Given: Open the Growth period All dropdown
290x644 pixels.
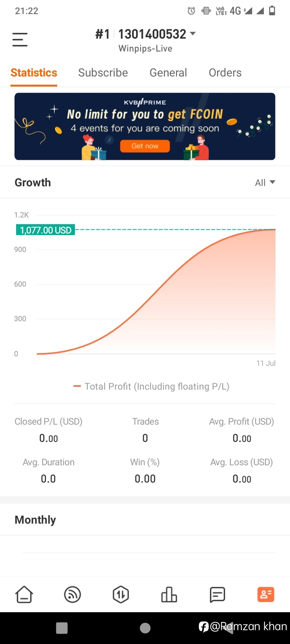Looking at the screenshot, I should click(265, 183).
